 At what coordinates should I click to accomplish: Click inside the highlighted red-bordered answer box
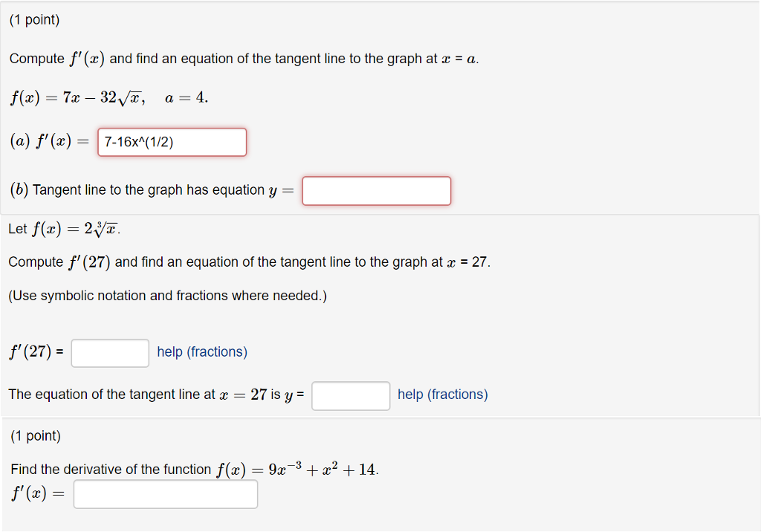(x=172, y=141)
